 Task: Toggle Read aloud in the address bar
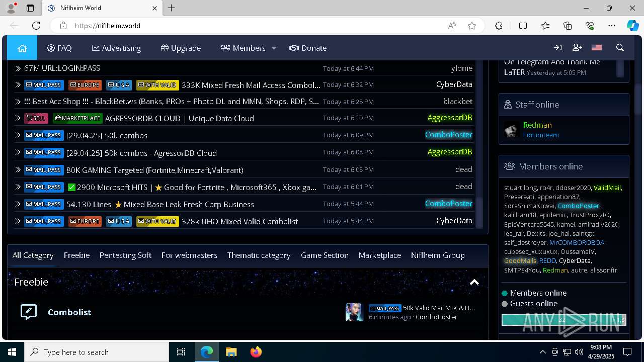pyautogui.click(x=452, y=26)
